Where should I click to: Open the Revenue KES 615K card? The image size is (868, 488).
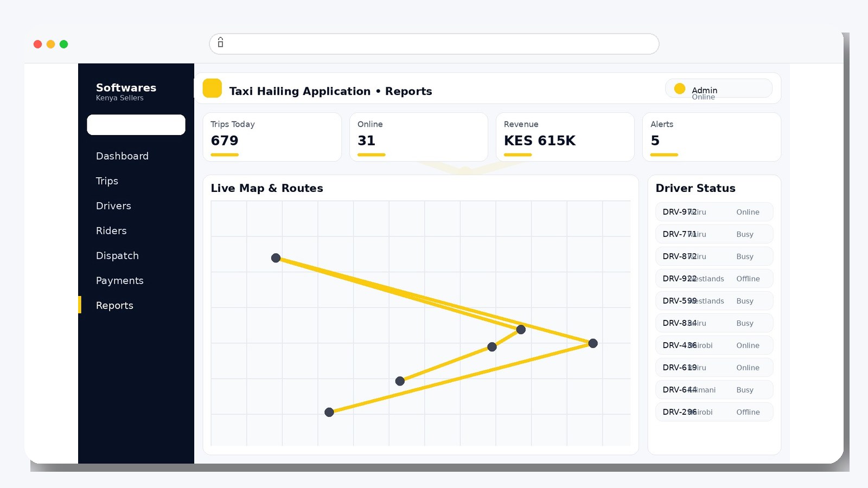click(x=565, y=137)
